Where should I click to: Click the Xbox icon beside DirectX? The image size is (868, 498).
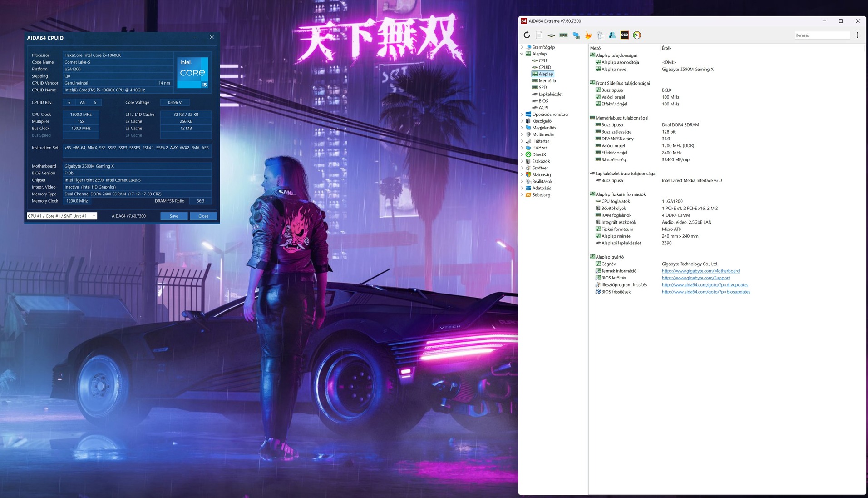click(x=528, y=154)
